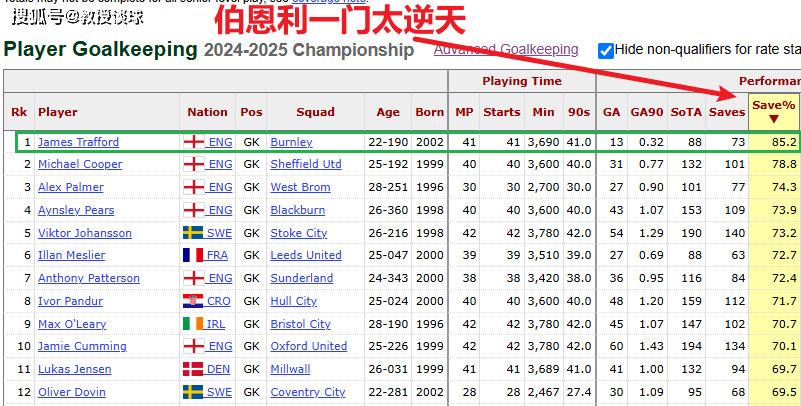Click Sweden flag in Oliver Dovin's row
Screen dimensions: 801x406
[194, 392]
